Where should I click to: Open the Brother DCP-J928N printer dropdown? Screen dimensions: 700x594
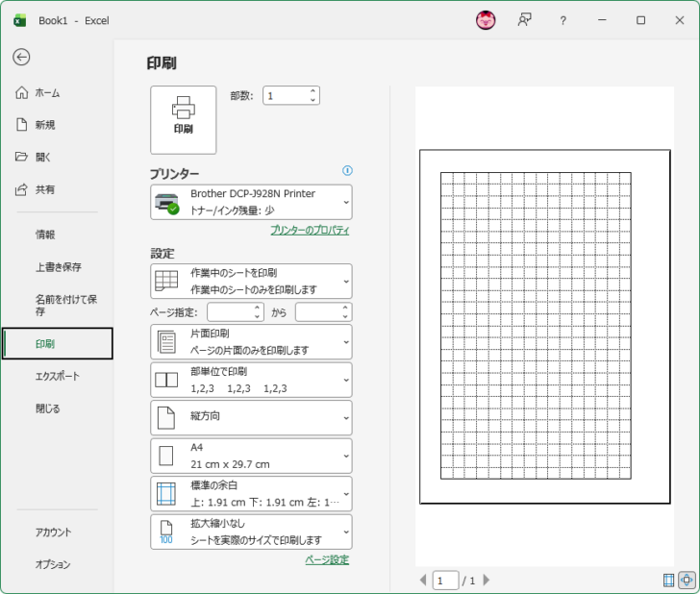click(x=251, y=202)
